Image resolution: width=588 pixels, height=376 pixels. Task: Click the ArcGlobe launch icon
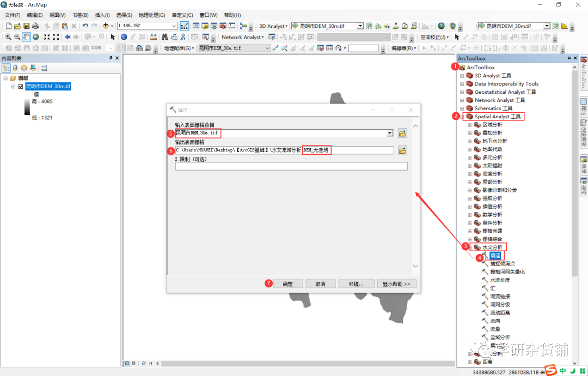452,26
